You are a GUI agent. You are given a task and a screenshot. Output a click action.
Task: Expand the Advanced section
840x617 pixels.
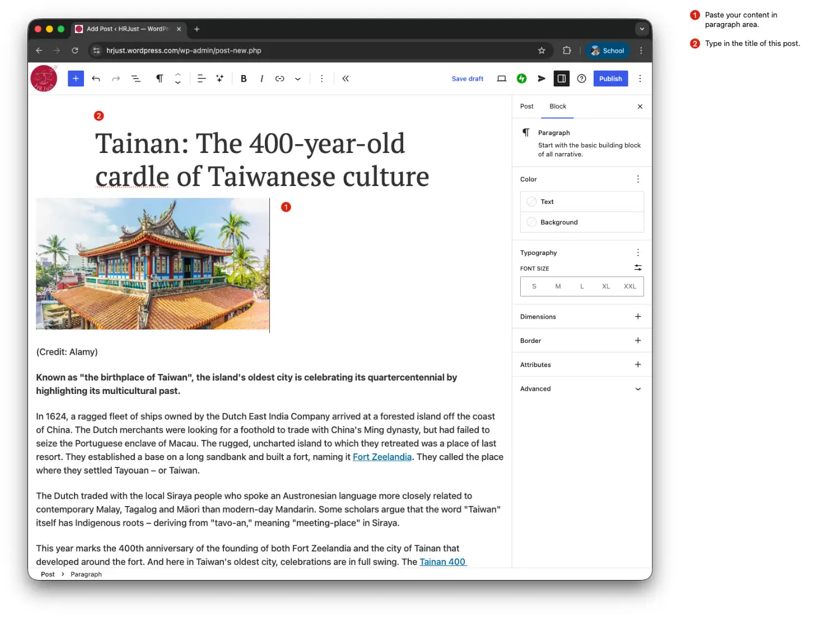click(582, 389)
